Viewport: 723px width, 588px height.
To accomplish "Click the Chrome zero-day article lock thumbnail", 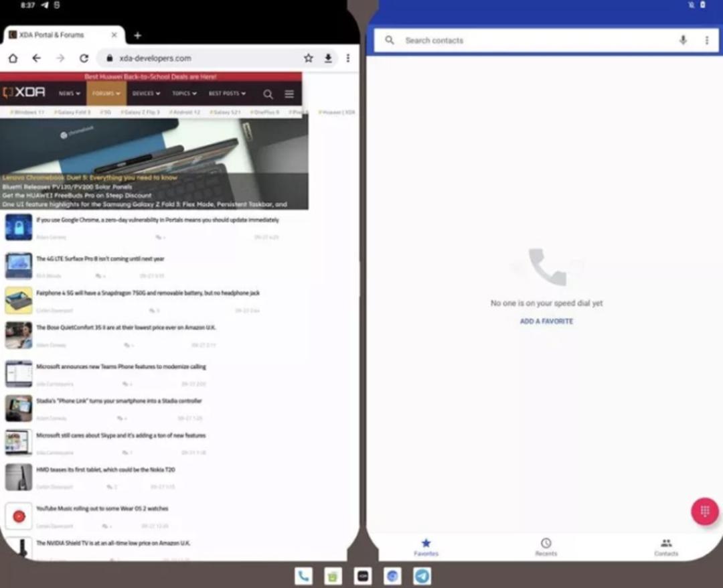I will 19,227.
